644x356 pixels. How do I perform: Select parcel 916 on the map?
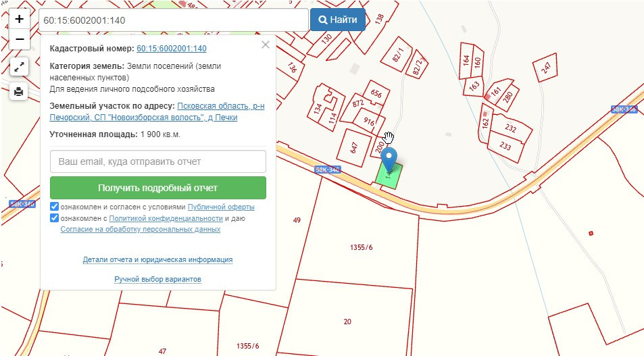click(369, 122)
